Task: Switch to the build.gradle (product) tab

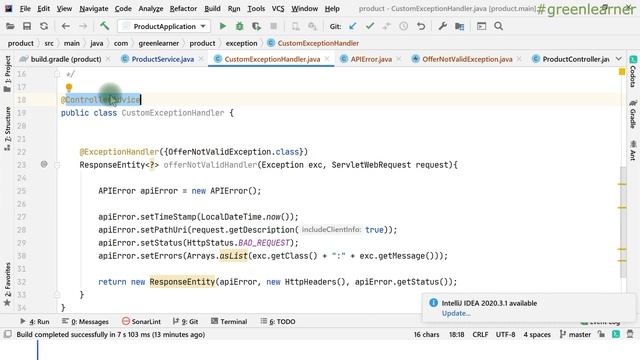Action: click(x=66, y=59)
